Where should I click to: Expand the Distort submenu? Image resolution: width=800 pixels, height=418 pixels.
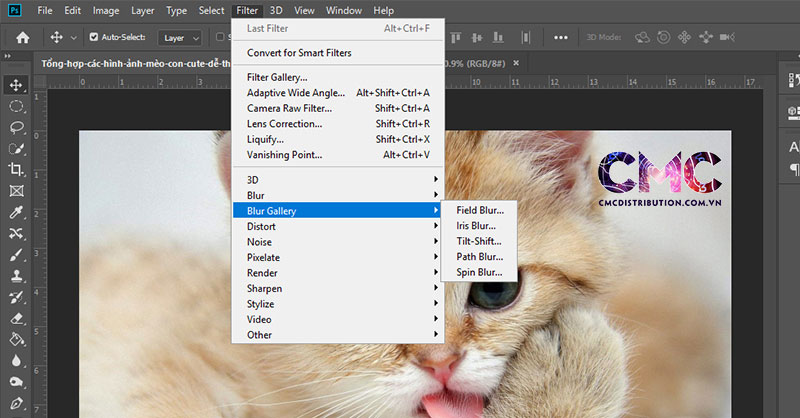coord(338,226)
